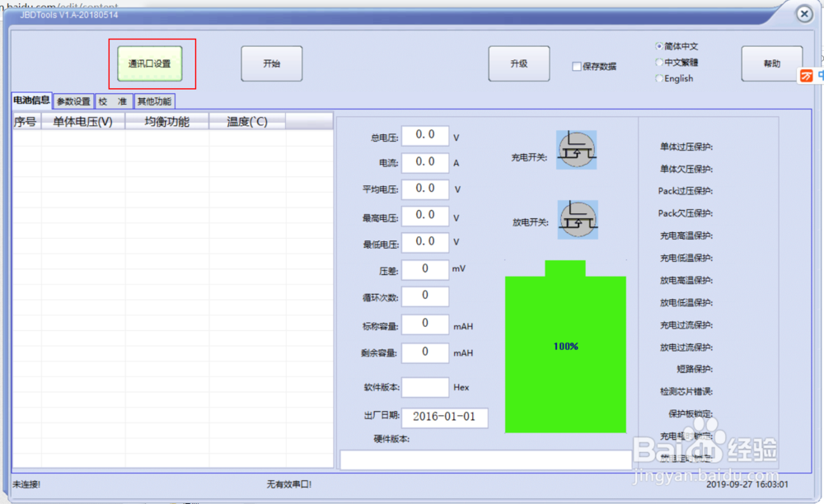Click the 循环次数 value field
824x504 pixels.
(x=425, y=296)
